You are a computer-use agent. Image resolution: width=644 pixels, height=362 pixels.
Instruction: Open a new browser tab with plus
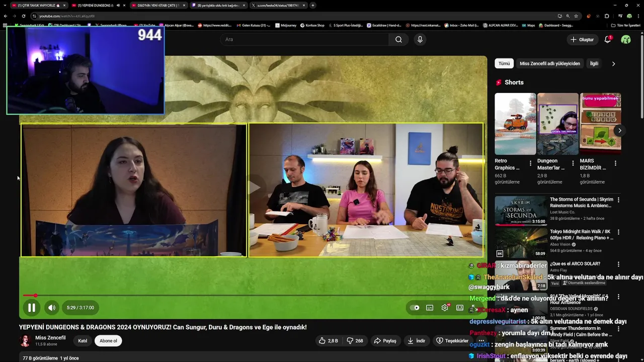point(313,5)
